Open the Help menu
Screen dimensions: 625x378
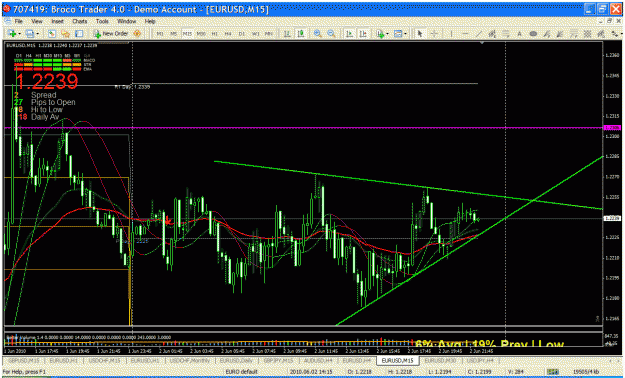click(150, 21)
